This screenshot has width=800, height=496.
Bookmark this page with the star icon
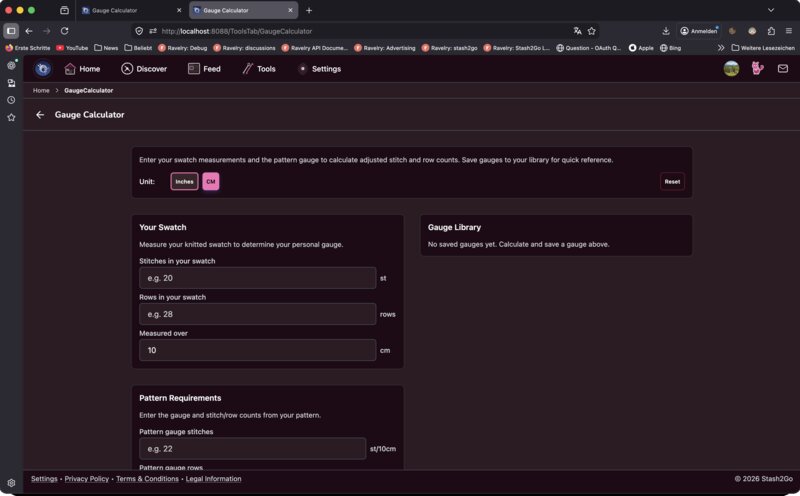(x=591, y=31)
